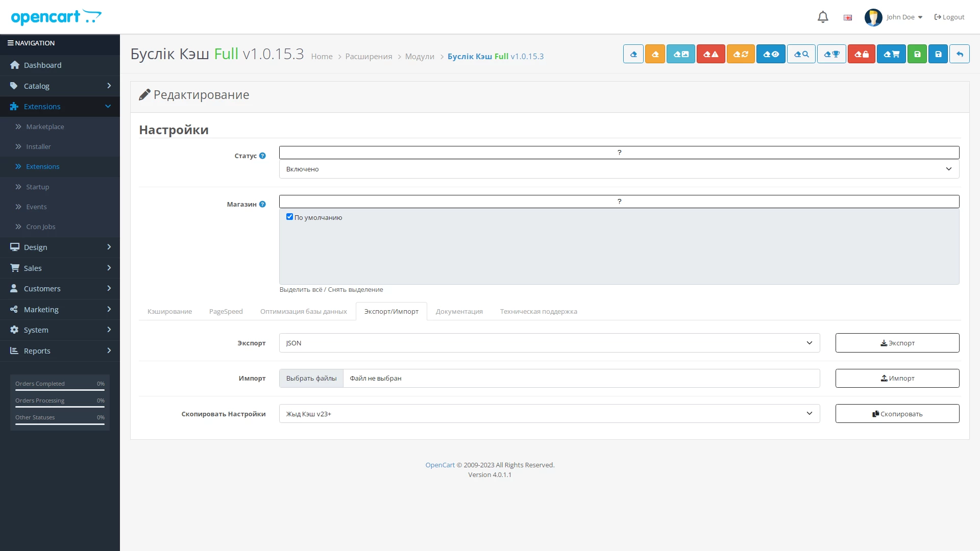Switch to the PageSpeed tab

coord(226,311)
